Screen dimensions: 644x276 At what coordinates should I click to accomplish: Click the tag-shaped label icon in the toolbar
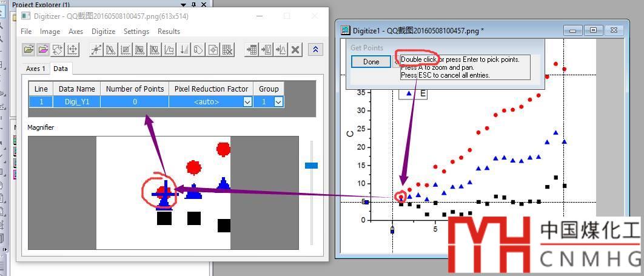click(198, 50)
